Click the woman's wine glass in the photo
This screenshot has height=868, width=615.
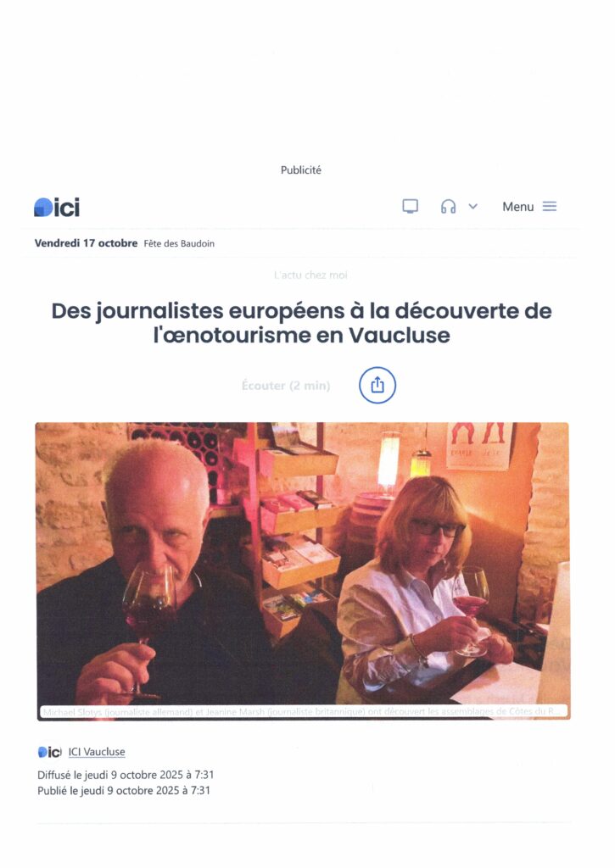tap(470, 610)
